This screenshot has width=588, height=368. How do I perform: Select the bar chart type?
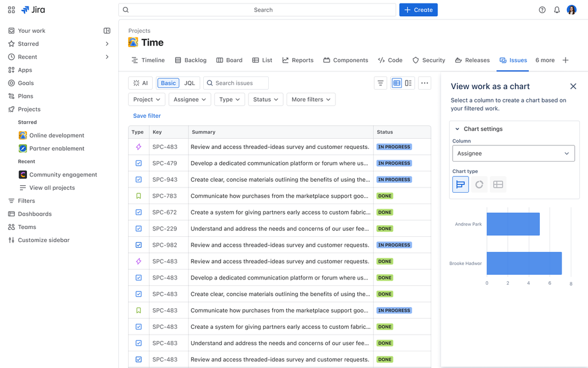point(460,184)
